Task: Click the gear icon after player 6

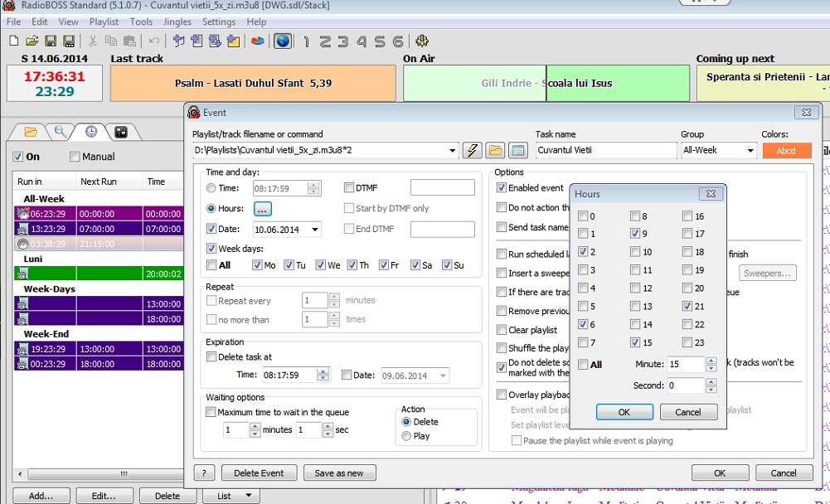Action: click(422, 41)
